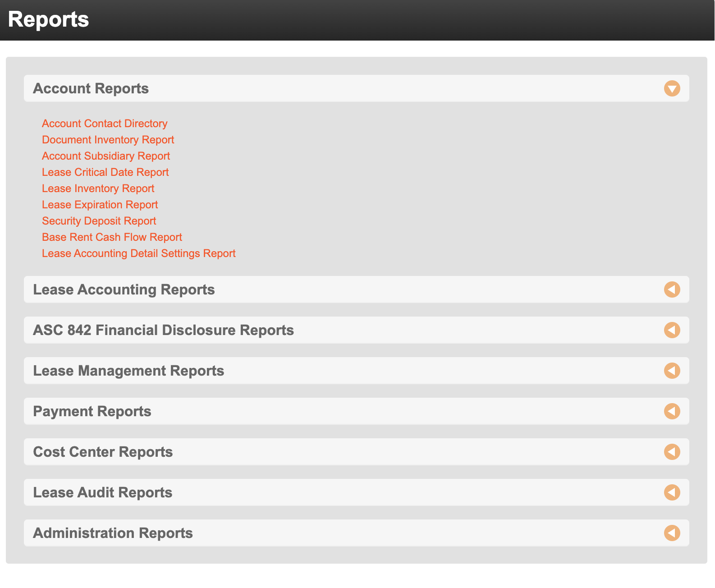Open the Account Contact Directory report
Image resolution: width=715 pixels, height=588 pixels.
click(x=105, y=124)
